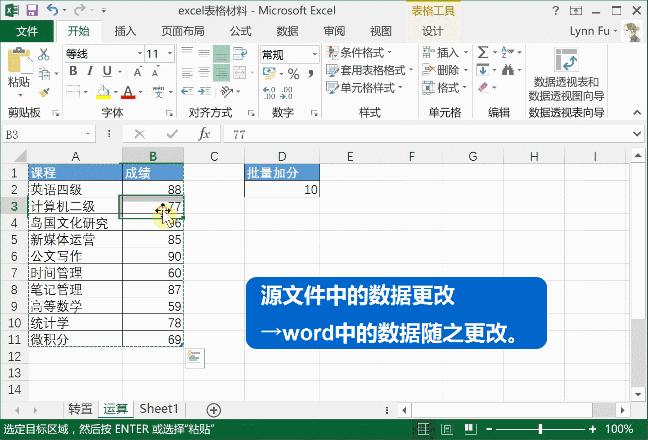Increase indent in alignment group

tap(204, 91)
